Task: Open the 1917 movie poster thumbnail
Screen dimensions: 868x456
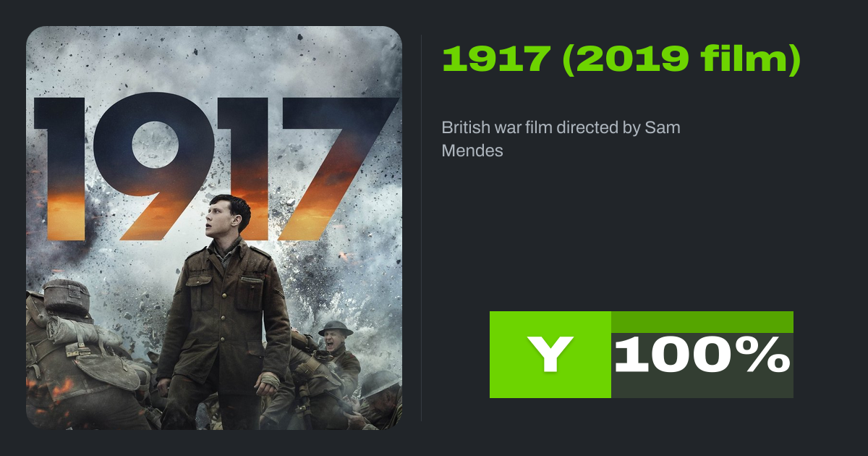Action: point(214,228)
